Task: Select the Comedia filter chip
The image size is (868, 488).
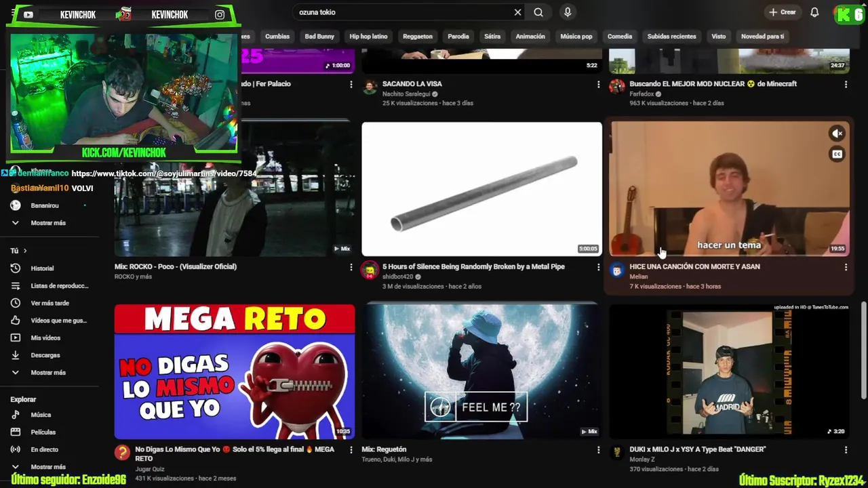Action: tap(620, 37)
